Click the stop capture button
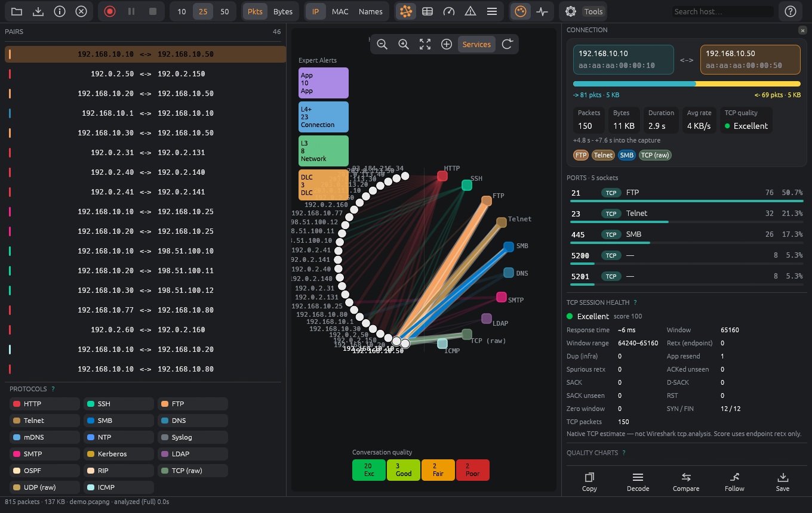This screenshot has height=513, width=812. click(x=153, y=11)
